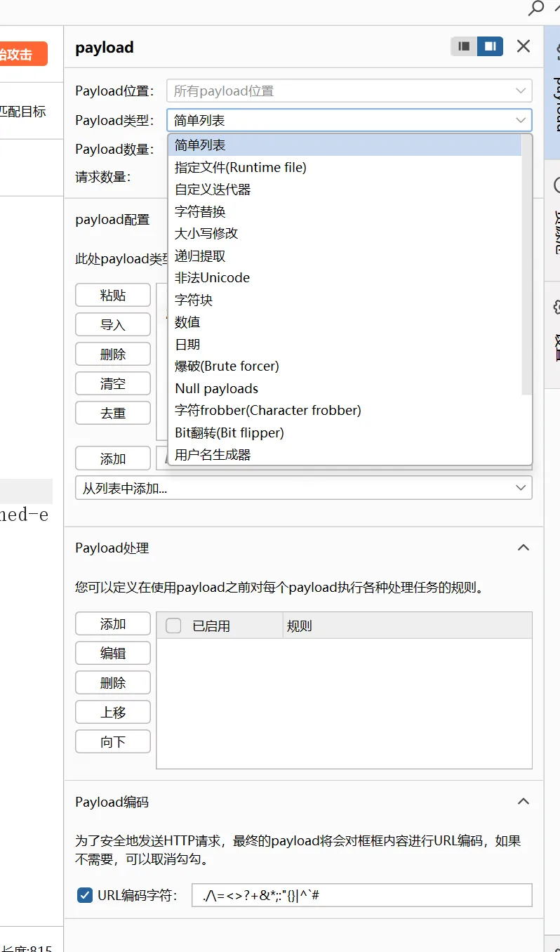This screenshot has width=560, height=952.
Task: Pick the 自定义迭代器 payload type
Action: click(x=213, y=190)
